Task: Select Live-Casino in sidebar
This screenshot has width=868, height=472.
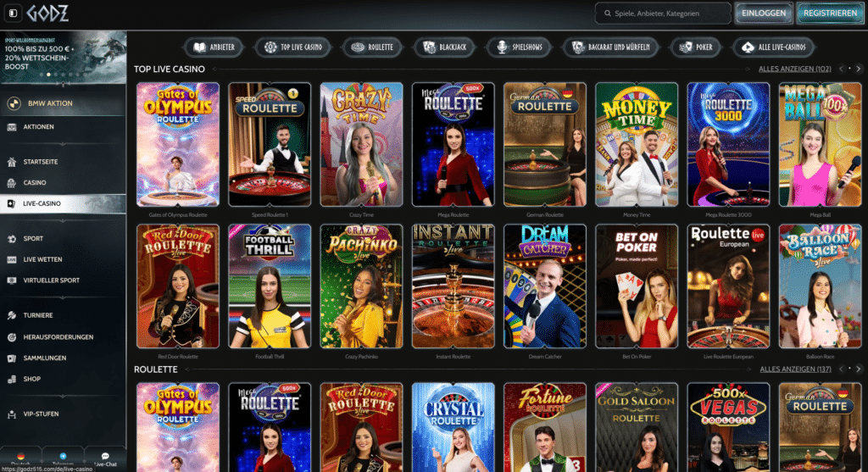Action: (x=63, y=203)
